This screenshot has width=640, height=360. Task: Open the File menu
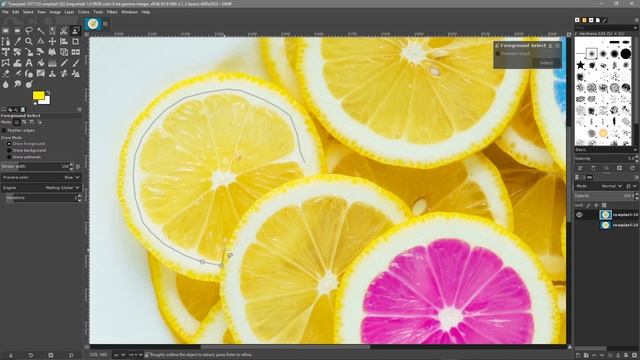pyautogui.click(x=5, y=12)
